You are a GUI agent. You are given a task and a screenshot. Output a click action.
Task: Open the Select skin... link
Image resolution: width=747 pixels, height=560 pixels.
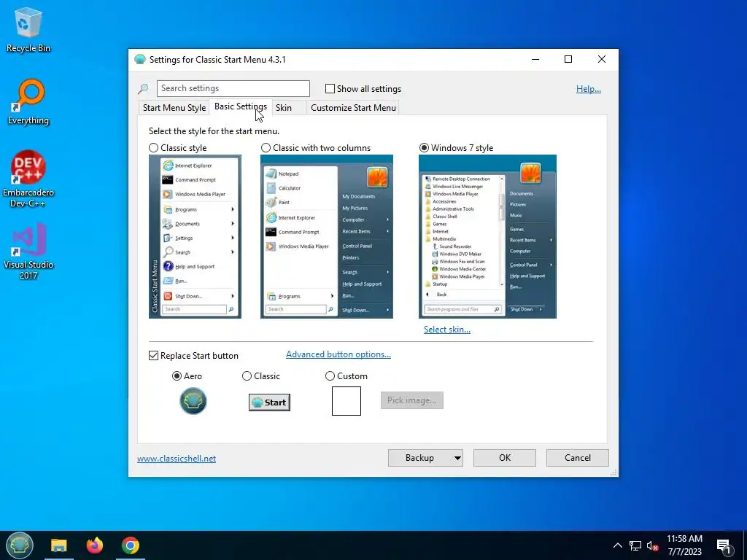[x=447, y=330]
